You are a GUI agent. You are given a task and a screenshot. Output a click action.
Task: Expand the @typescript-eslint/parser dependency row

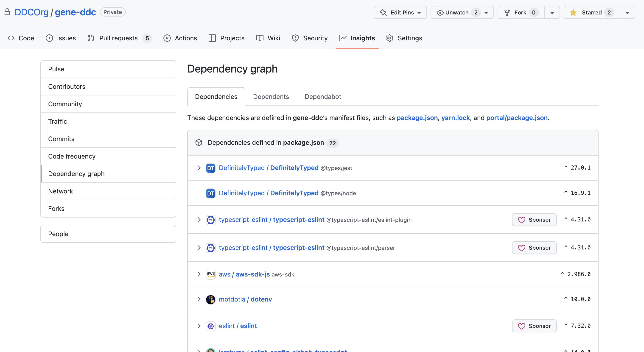point(199,248)
